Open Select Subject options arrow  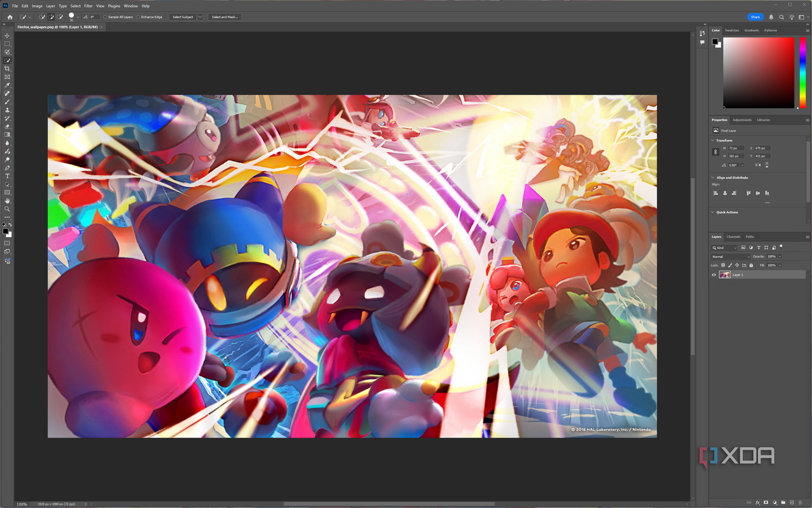(x=200, y=17)
